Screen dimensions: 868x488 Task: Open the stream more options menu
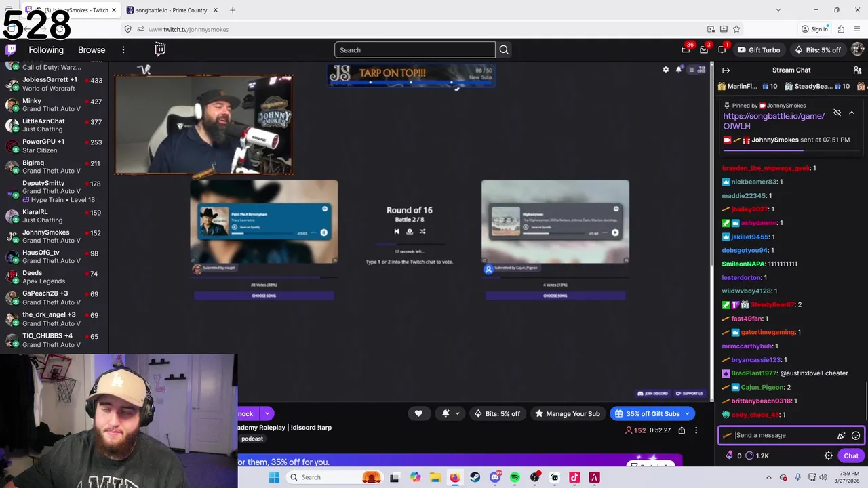tap(696, 430)
